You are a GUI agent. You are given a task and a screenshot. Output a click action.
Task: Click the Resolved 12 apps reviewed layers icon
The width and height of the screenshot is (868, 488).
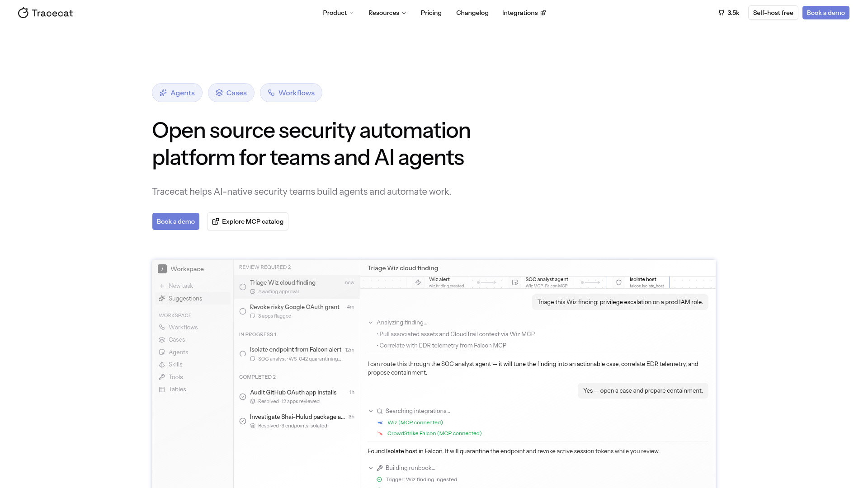click(x=253, y=401)
